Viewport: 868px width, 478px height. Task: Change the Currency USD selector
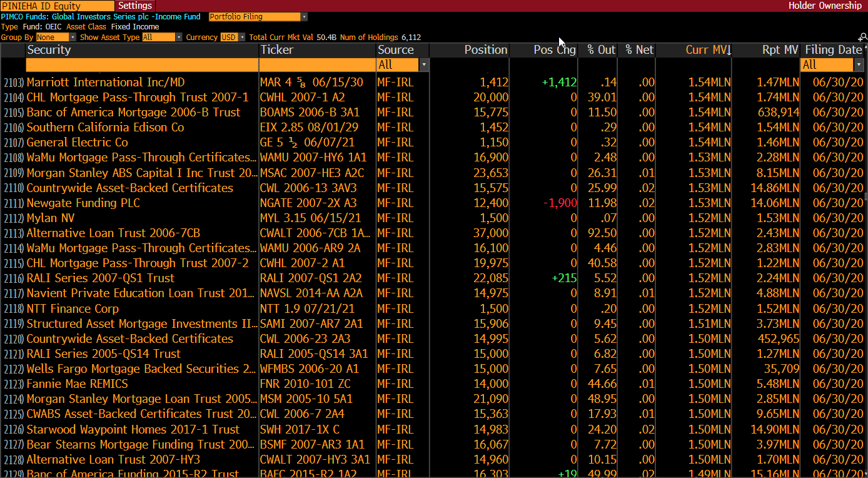pos(232,38)
